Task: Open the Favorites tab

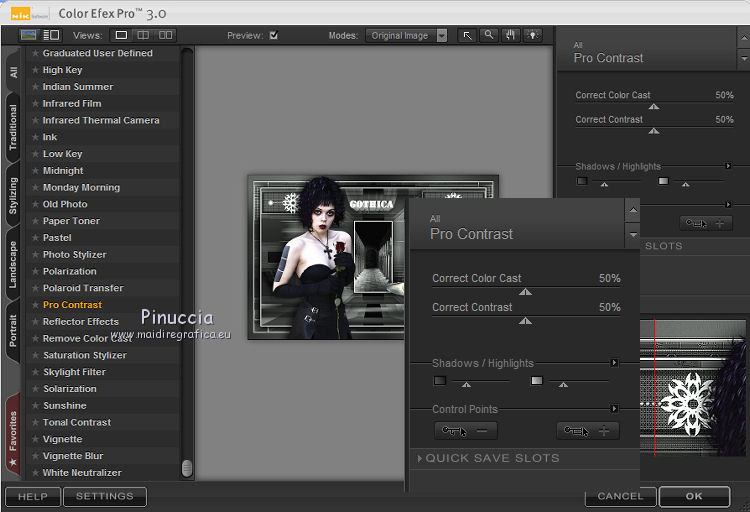Action: pos(13,434)
